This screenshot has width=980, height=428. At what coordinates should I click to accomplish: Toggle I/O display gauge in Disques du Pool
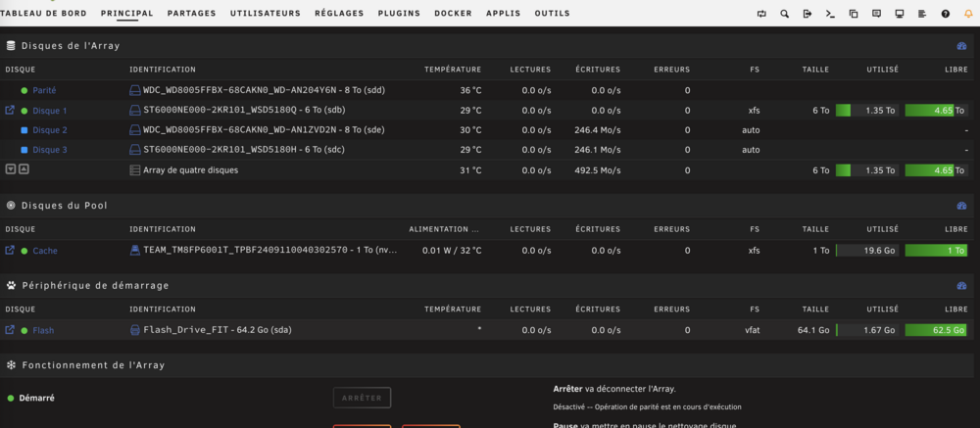pyautogui.click(x=962, y=206)
